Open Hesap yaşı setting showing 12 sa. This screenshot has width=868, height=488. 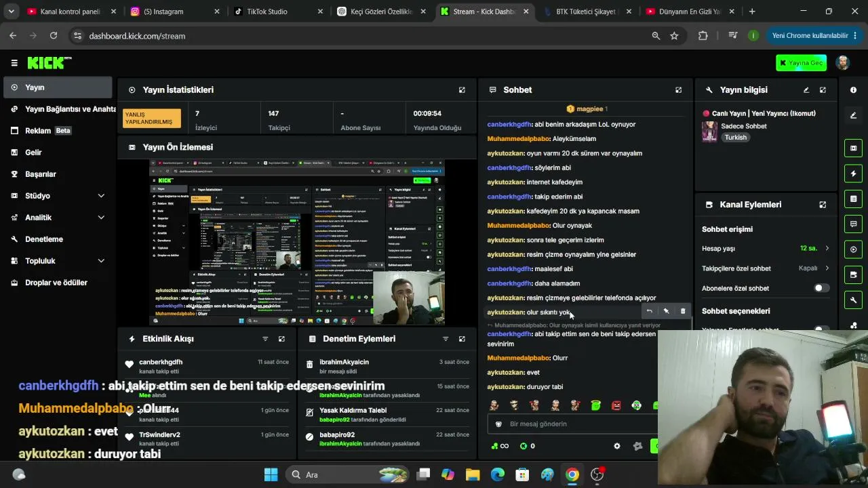(x=766, y=249)
